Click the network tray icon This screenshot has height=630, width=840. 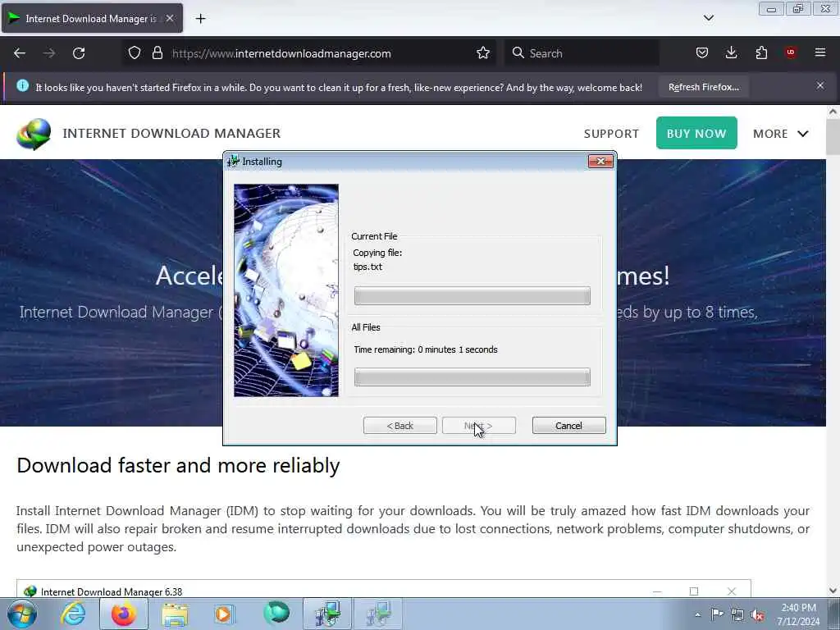point(737,615)
